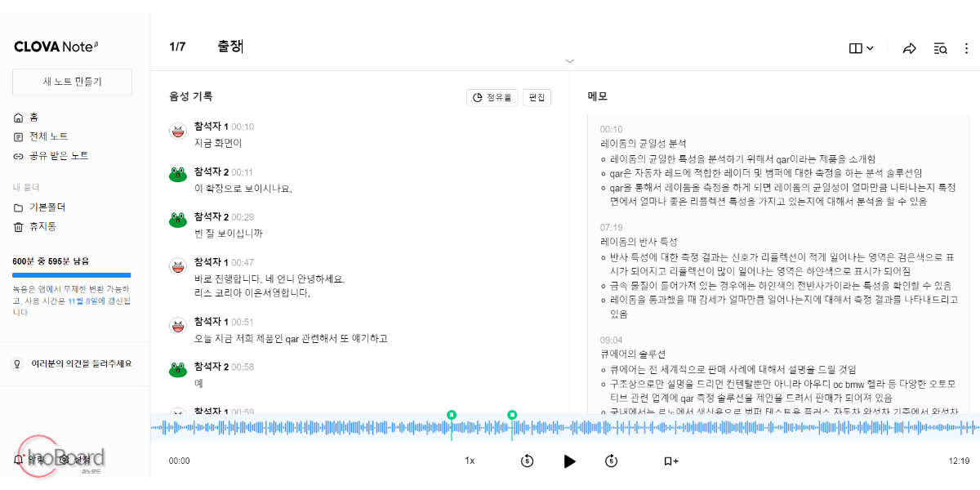The height and width of the screenshot is (490, 980).
Task: Click the 공유 받은 노트 link icon
Action: (x=18, y=155)
